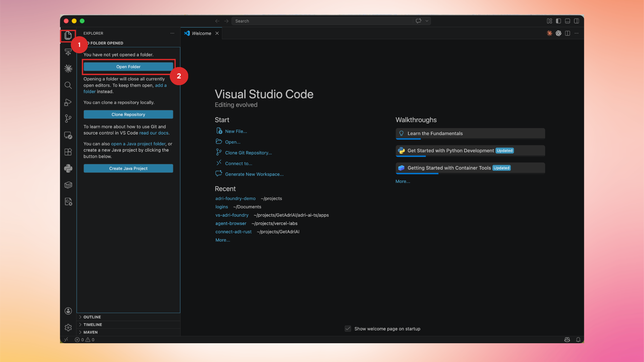The image size is (644, 362).
Task: Open Explorer views and more actions menu
Action: (x=172, y=33)
